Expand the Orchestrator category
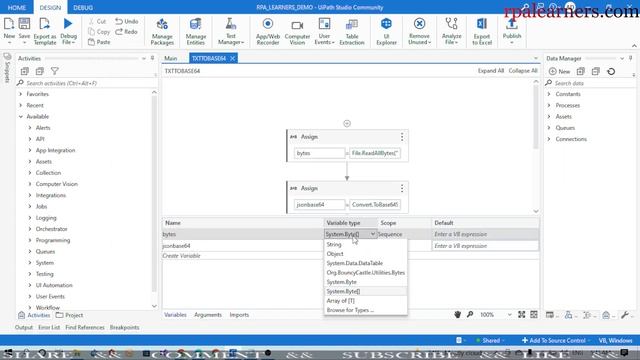Screen dimensions: 640x360 [x=30, y=229]
